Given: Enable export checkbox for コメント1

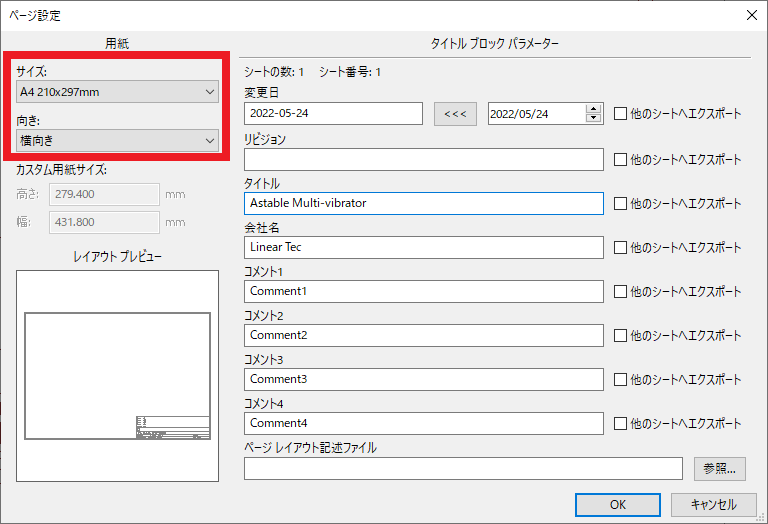Looking at the screenshot, I should coord(620,291).
